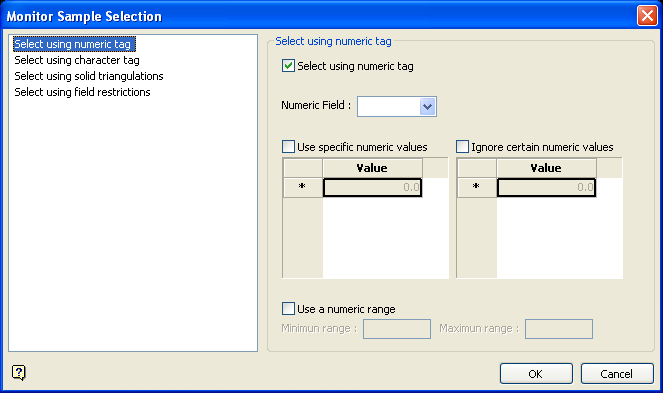This screenshot has height=393, width=663.
Task: Enable Ignore certain numeric values
Action: click(463, 147)
